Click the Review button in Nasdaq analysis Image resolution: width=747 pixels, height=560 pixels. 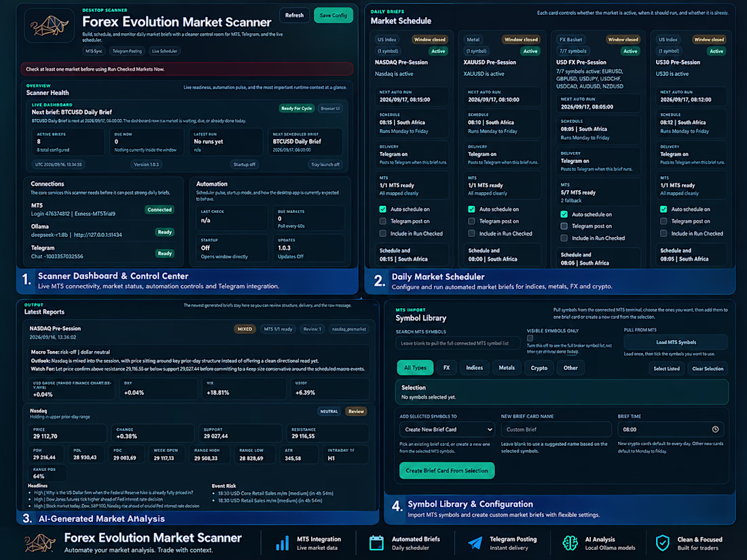(356, 411)
